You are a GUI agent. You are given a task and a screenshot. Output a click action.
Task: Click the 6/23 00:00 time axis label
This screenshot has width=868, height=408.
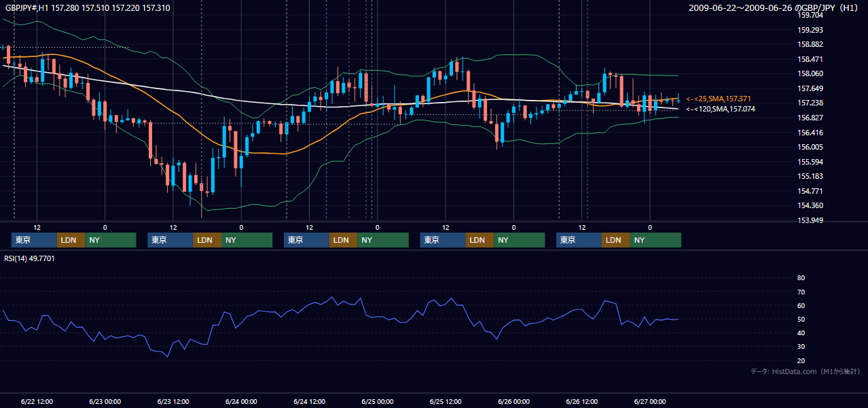point(105,402)
